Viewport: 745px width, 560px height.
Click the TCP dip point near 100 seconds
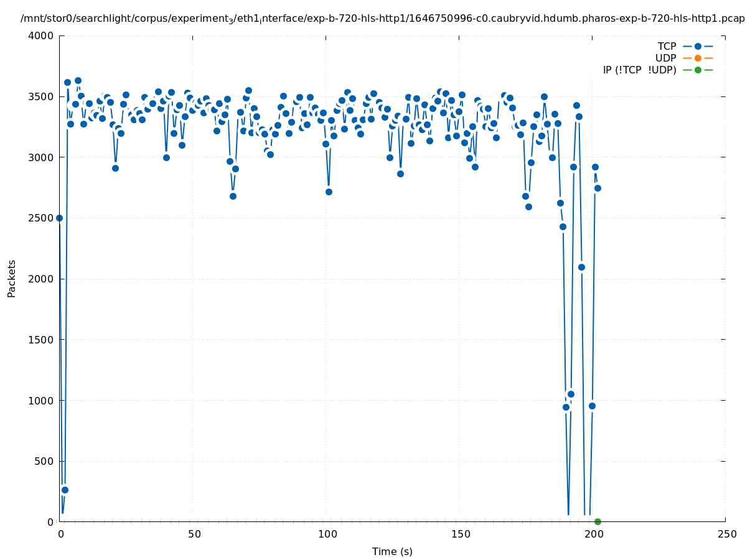[329, 192]
